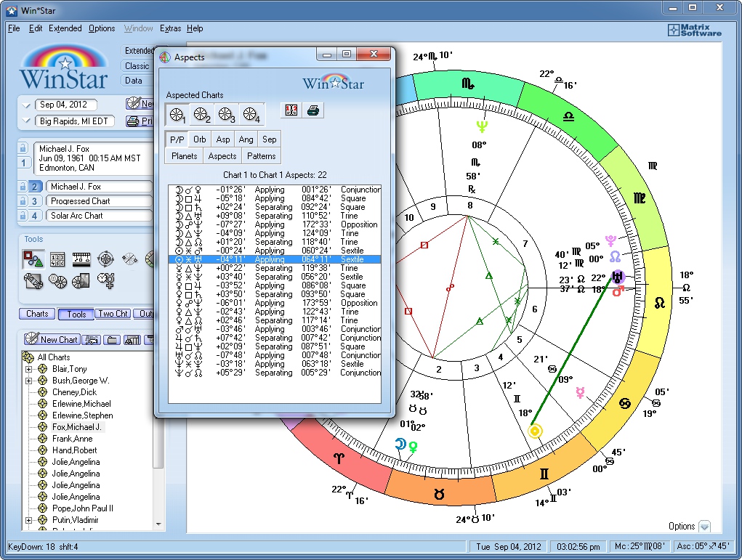Open the Help menu
Image resolution: width=742 pixels, height=560 pixels.
pyautogui.click(x=195, y=28)
